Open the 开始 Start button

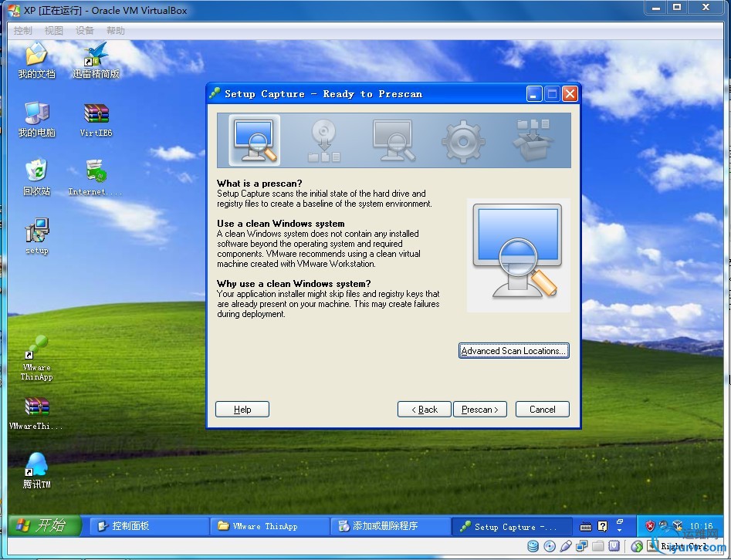45,525
